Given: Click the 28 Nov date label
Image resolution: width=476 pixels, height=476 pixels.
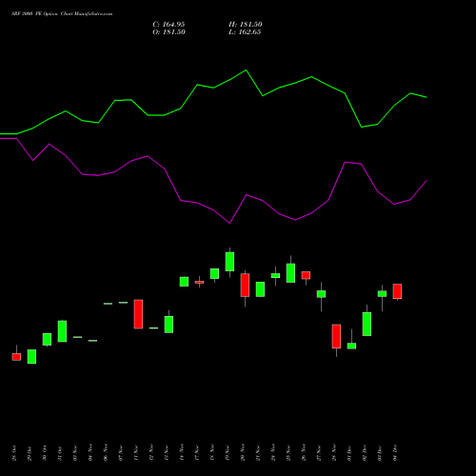Looking at the screenshot, I should 334,453.
